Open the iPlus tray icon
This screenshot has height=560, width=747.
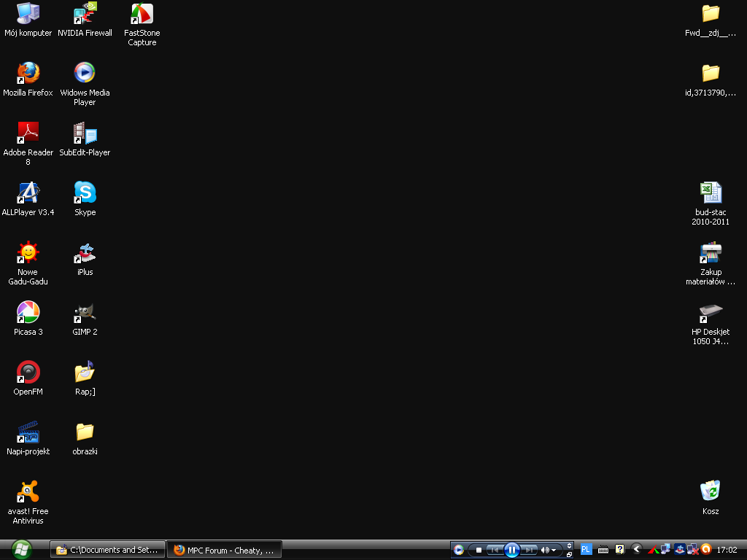click(x=679, y=550)
